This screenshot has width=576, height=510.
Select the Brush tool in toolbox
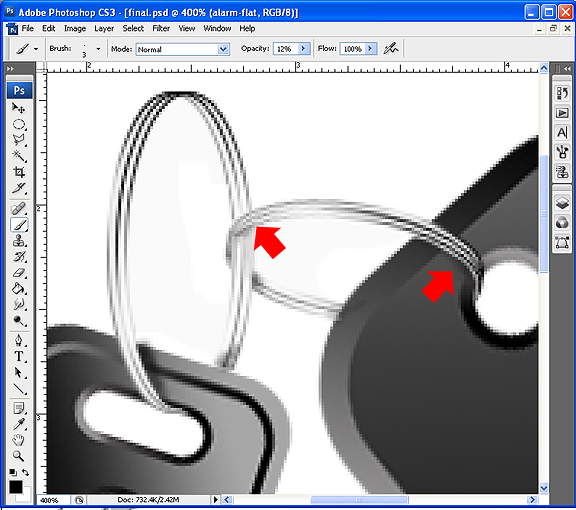pos(19,225)
